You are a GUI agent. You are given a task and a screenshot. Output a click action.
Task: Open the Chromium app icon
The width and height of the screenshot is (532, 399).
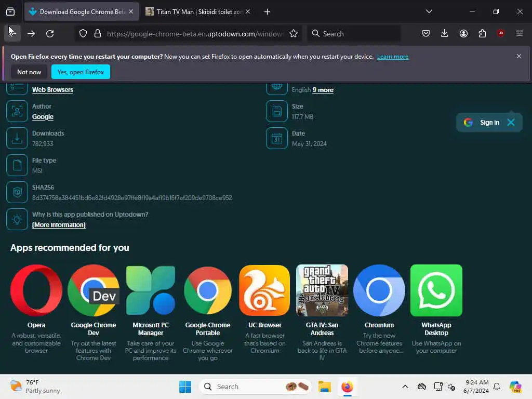pos(379,290)
